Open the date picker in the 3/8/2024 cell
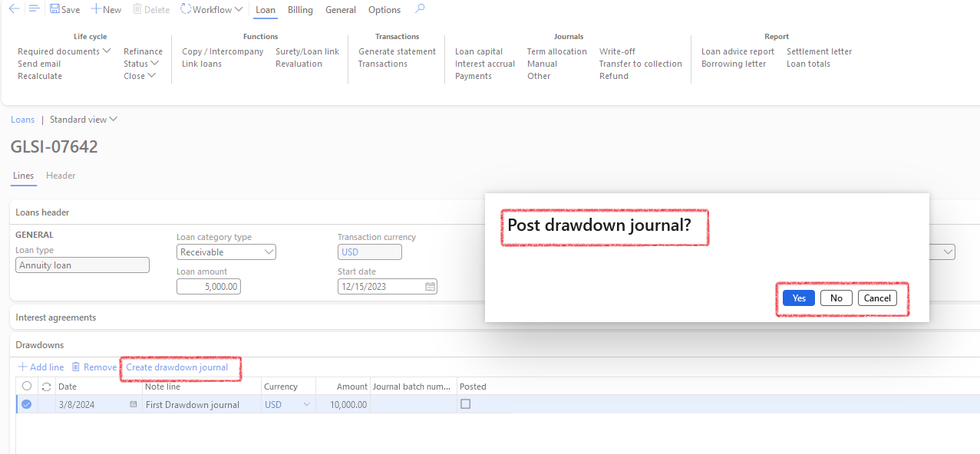The width and height of the screenshot is (980, 454). [x=134, y=404]
